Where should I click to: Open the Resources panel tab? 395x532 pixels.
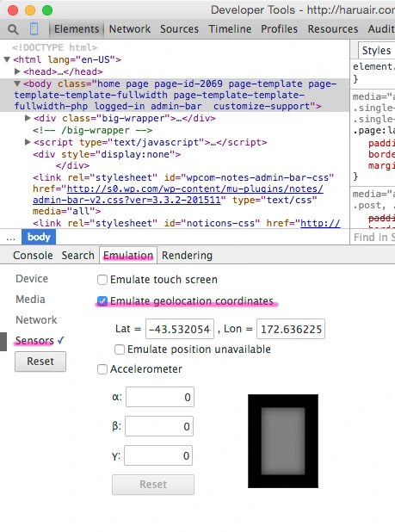pyautogui.click(x=333, y=29)
